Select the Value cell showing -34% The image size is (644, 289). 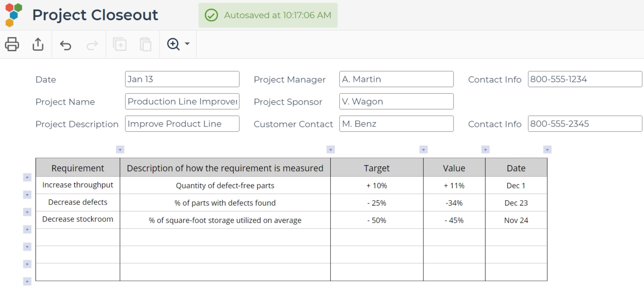454,203
